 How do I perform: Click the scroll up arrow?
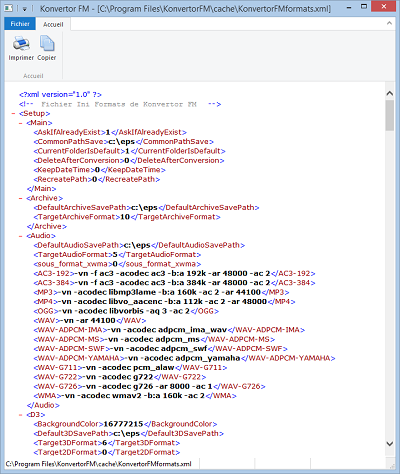coord(389,94)
